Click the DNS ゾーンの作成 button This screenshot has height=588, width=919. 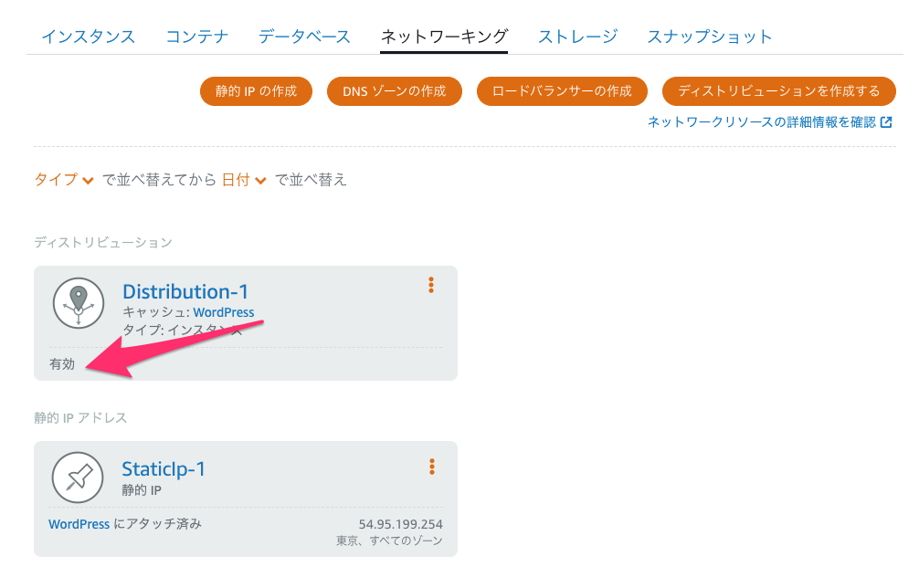(394, 91)
